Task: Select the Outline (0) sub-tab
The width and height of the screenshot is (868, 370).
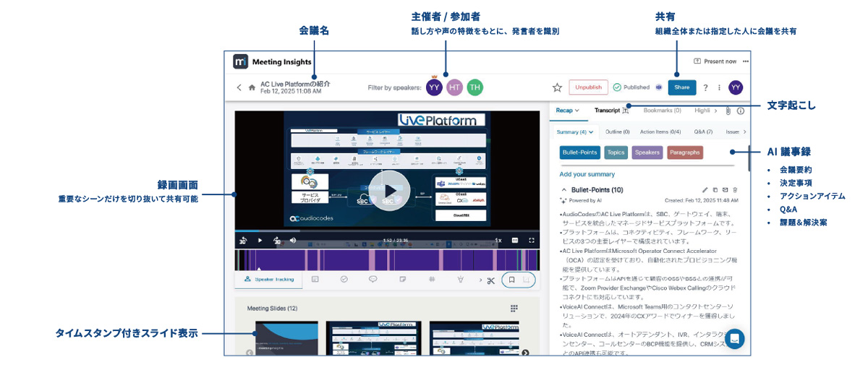Action: click(618, 132)
